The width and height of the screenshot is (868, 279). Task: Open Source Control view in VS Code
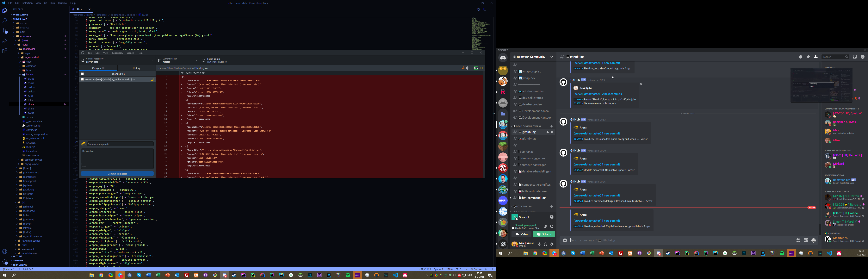click(x=5, y=31)
